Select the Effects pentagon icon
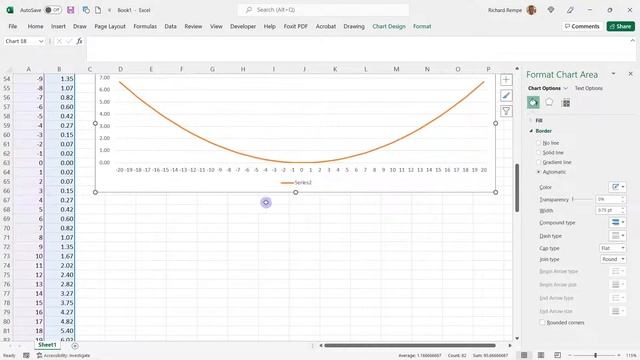640x360 pixels. (549, 102)
